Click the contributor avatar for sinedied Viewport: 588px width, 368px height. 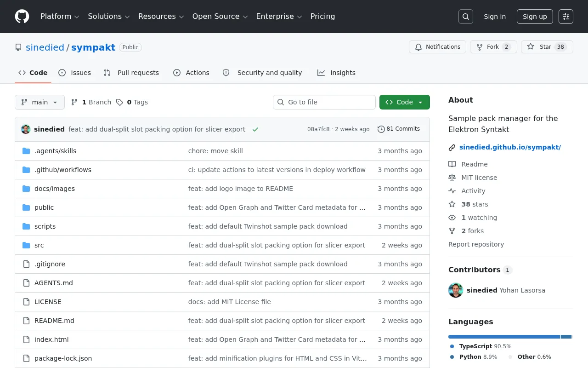[456, 290]
